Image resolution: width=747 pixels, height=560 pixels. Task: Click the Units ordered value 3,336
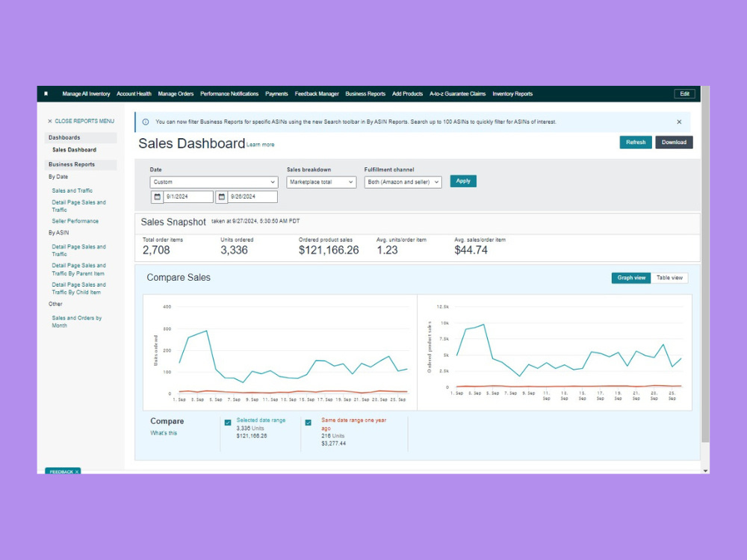pyautogui.click(x=234, y=250)
